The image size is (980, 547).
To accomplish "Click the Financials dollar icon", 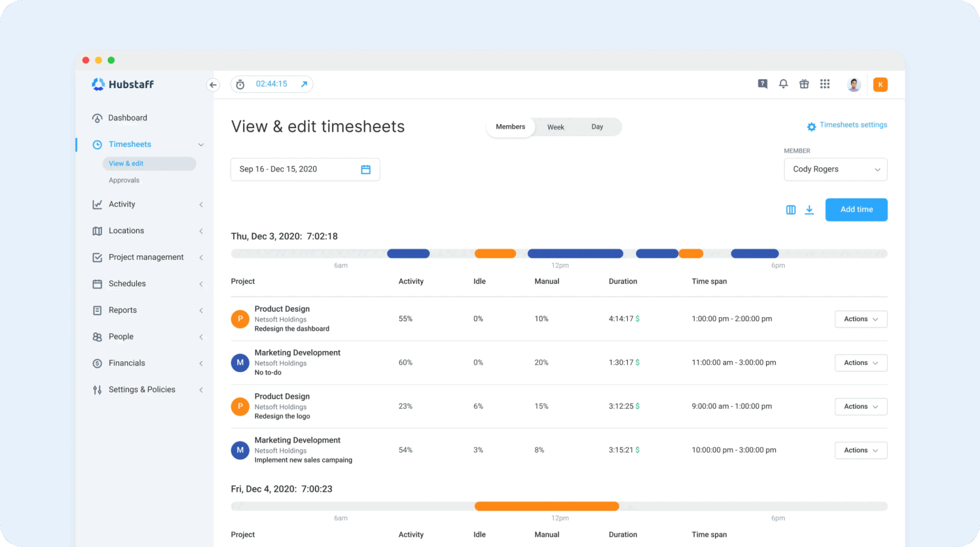I will 97,363.
